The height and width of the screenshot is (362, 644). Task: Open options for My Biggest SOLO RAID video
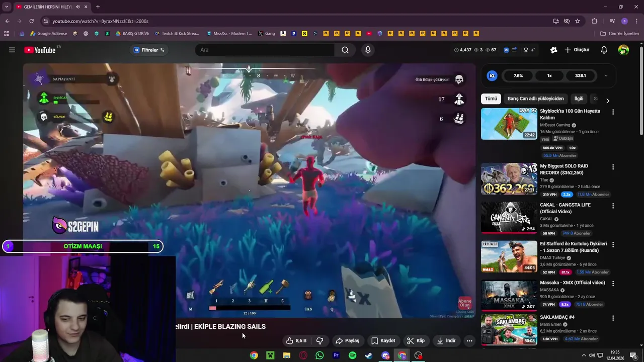coord(613,167)
